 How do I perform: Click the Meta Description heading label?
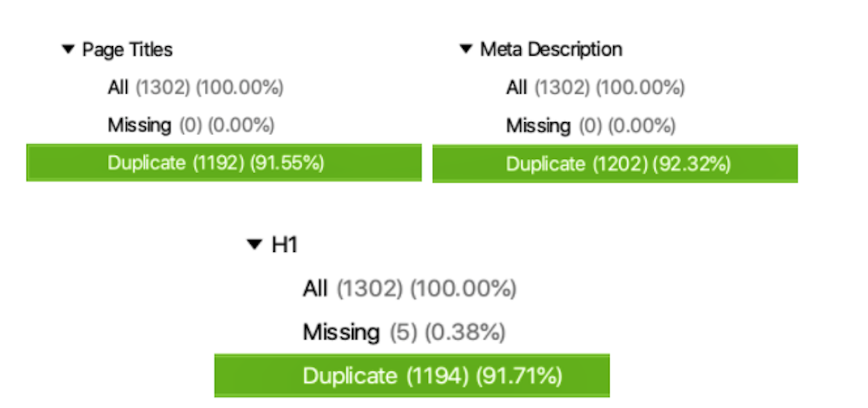pyautogui.click(x=551, y=50)
